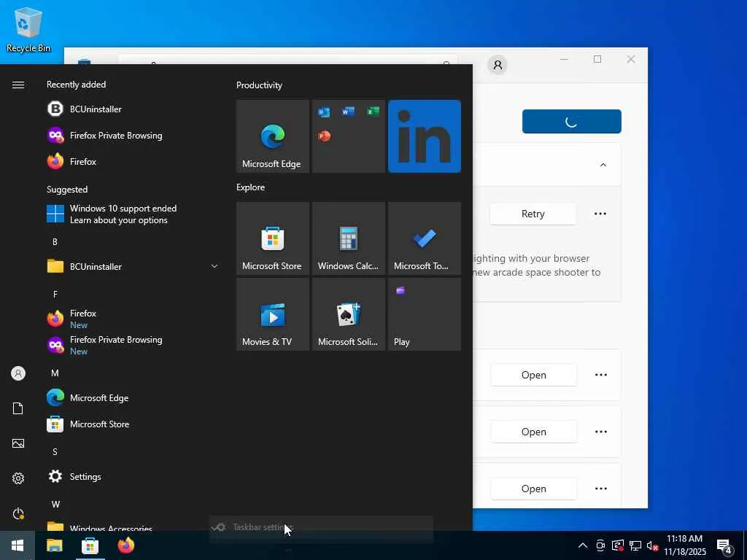Open the BCUninstaller folder under B
Viewport: 747px width, 560px height.
click(133, 266)
